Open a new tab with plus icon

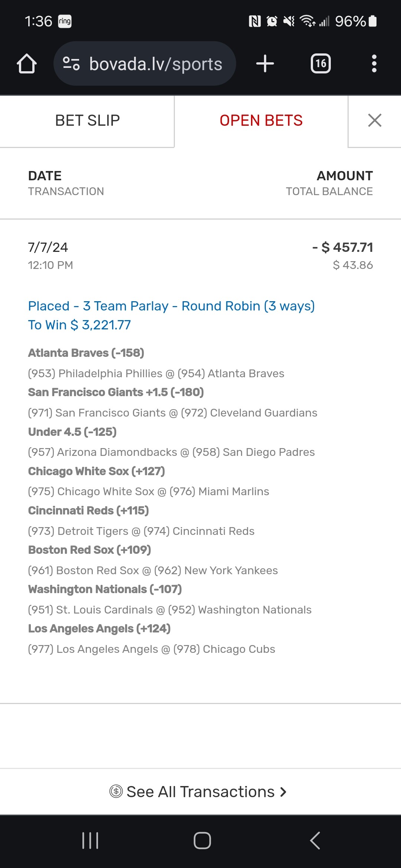point(265,63)
